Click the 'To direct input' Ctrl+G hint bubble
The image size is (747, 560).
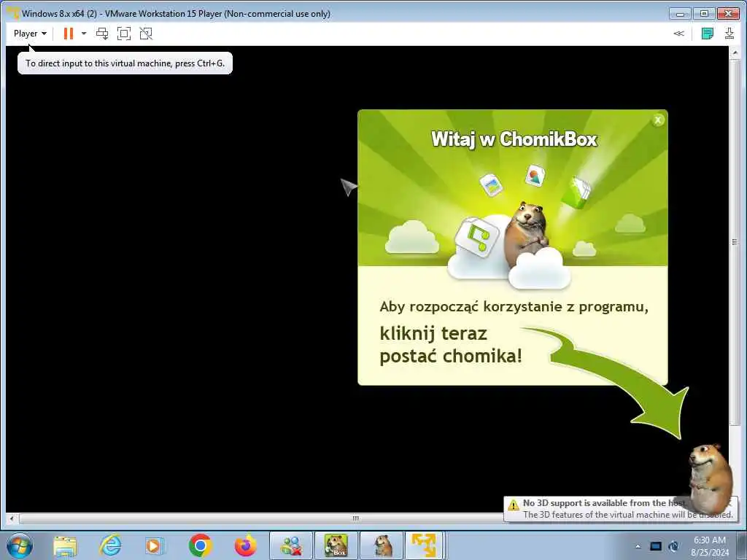(125, 63)
